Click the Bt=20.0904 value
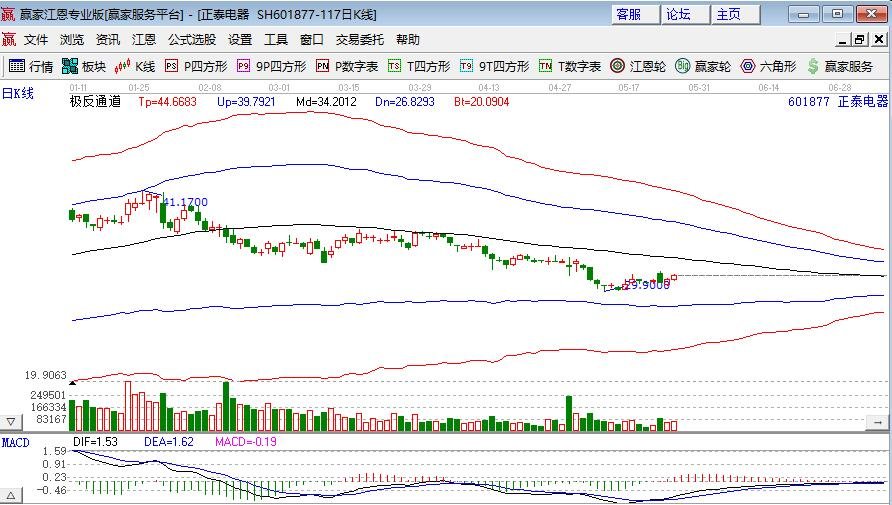Viewport: 892px width, 505px height. click(x=482, y=102)
